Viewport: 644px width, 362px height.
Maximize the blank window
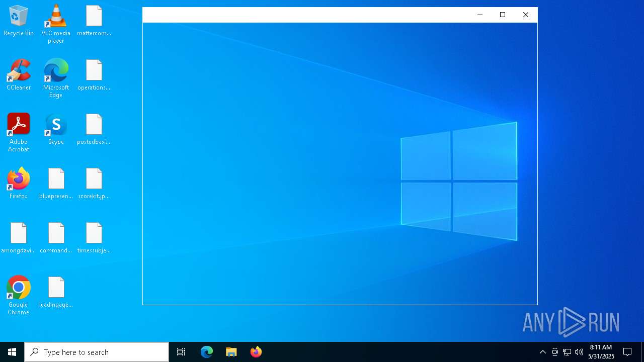coord(503,15)
